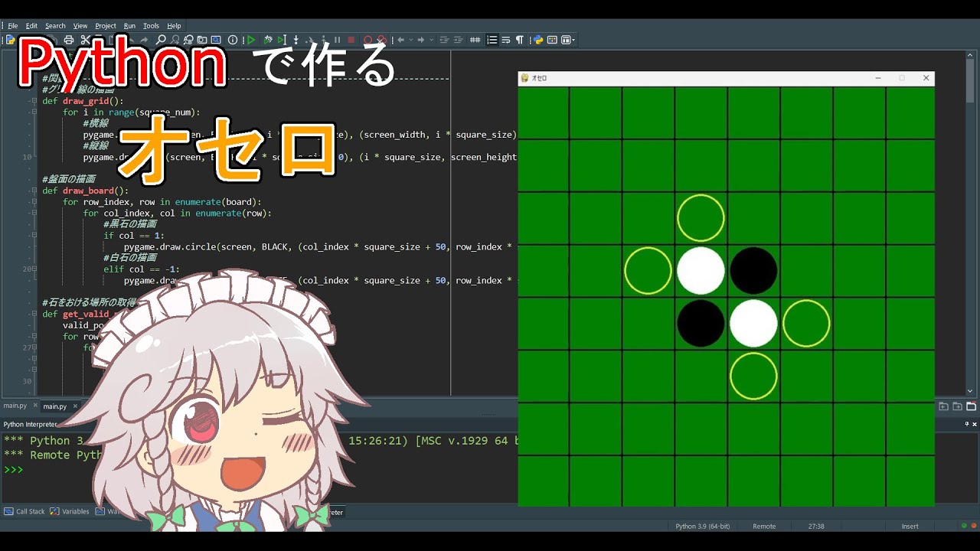Click the lower white stone on board
The image size is (980, 551).
point(753,323)
